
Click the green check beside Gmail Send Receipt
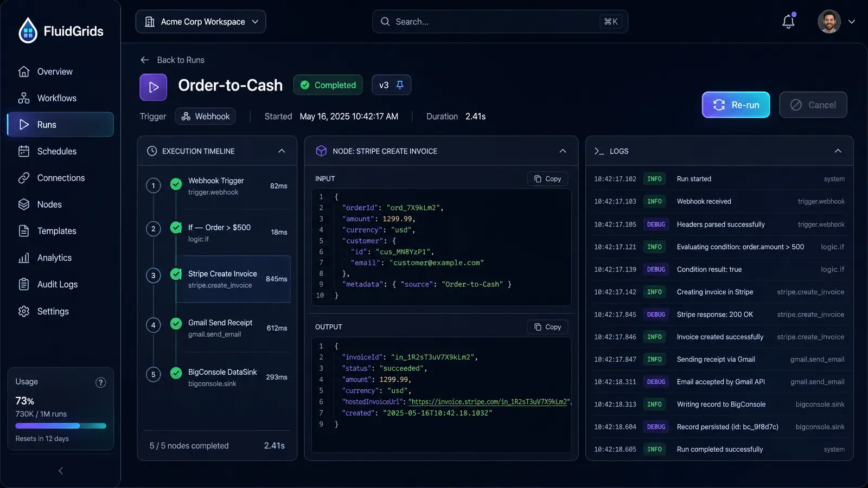coord(176,324)
